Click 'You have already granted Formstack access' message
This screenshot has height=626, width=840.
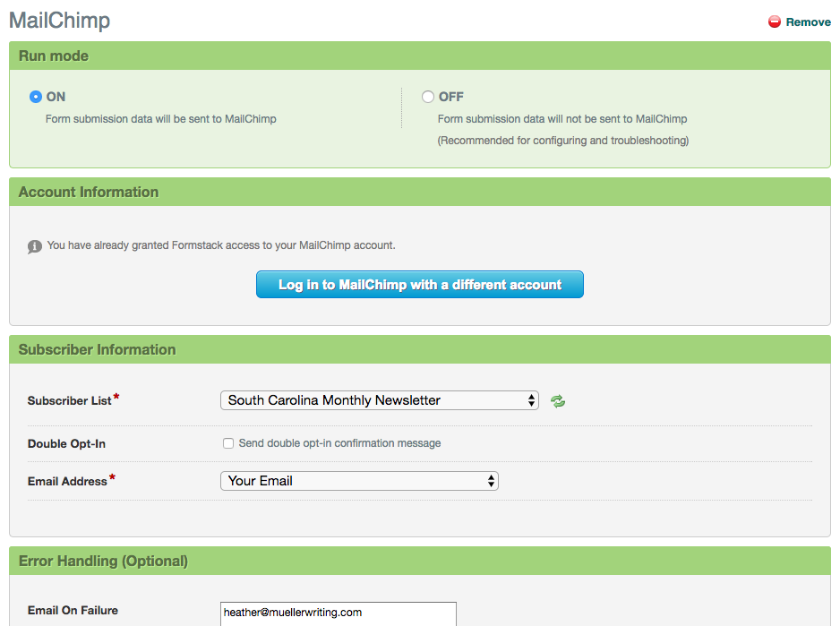coord(221,245)
